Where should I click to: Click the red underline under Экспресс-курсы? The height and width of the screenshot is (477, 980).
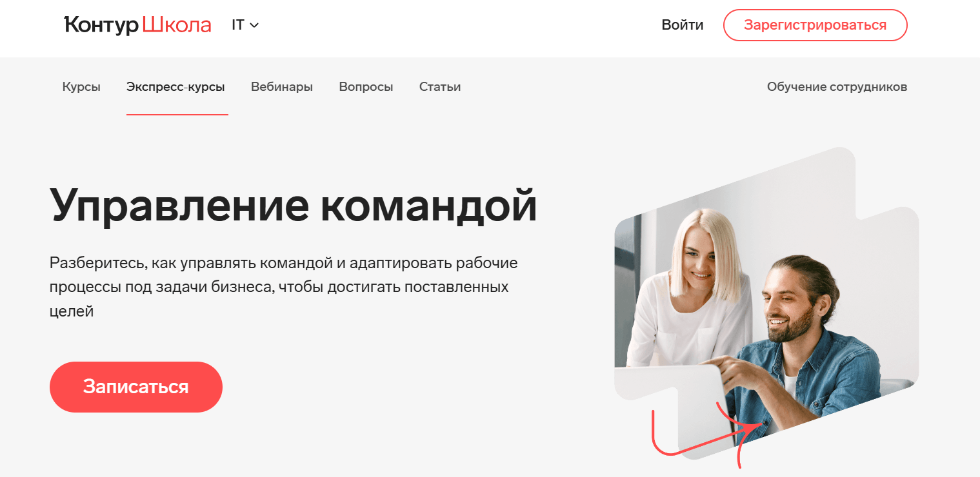coord(177,114)
